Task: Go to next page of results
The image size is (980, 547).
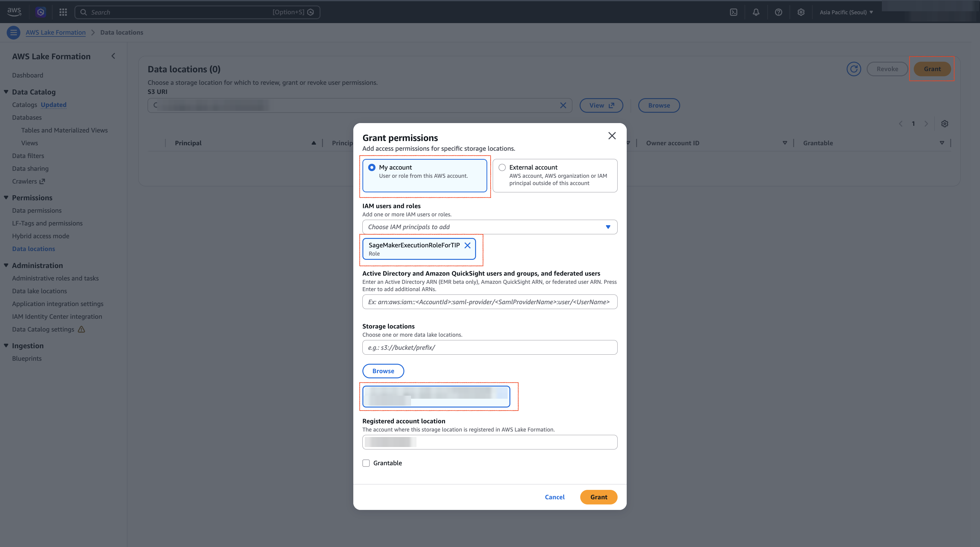Action: 926,124
